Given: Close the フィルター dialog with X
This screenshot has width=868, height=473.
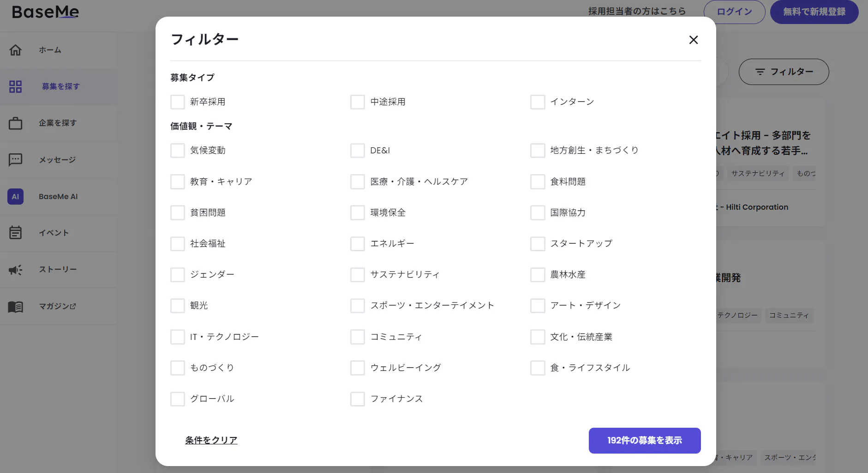Looking at the screenshot, I should 693,40.
